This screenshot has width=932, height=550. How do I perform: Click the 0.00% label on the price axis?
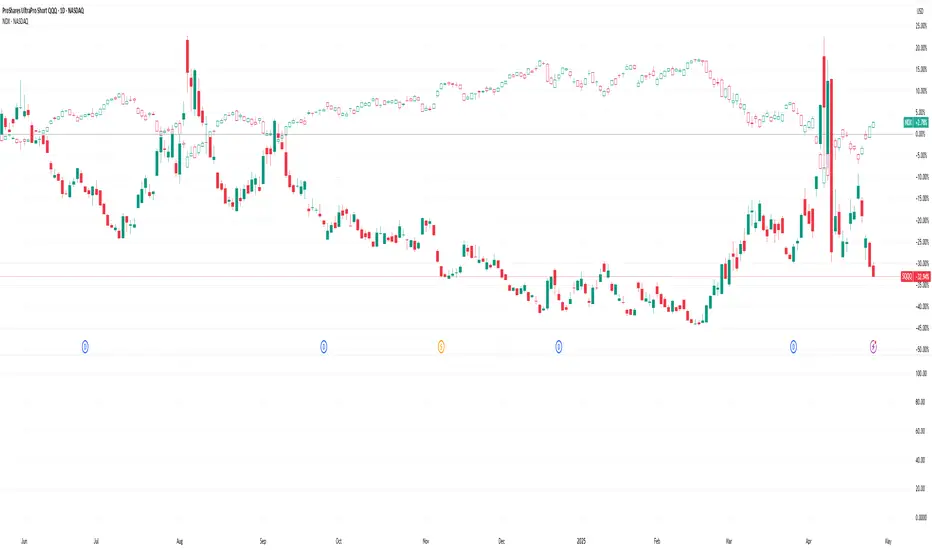click(x=921, y=134)
